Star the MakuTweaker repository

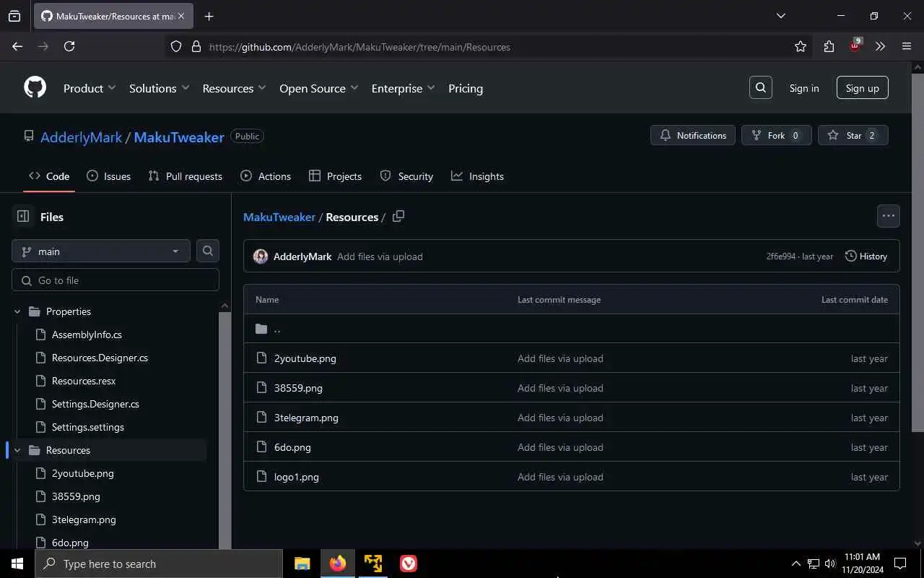pyautogui.click(x=853, y=135)
